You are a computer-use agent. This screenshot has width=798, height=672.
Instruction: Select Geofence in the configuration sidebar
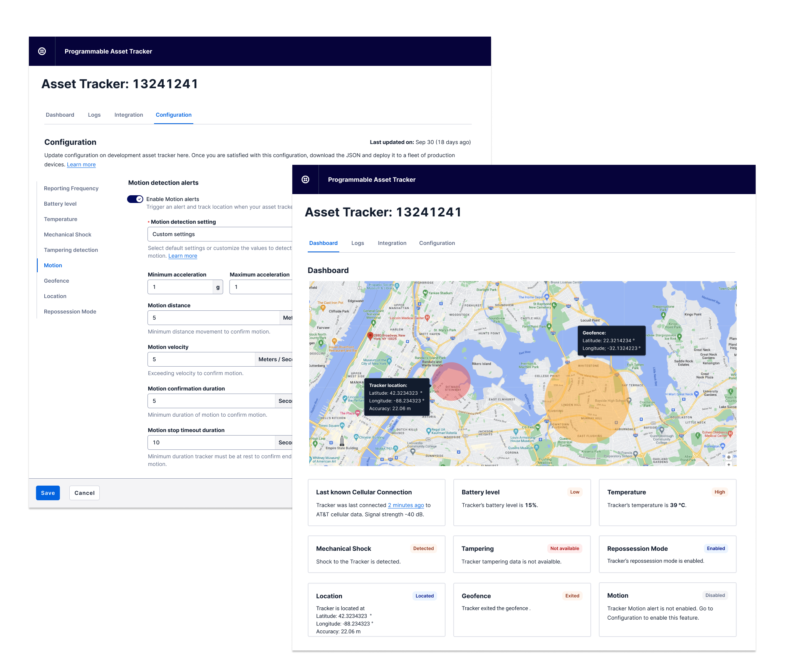point(56,280)
